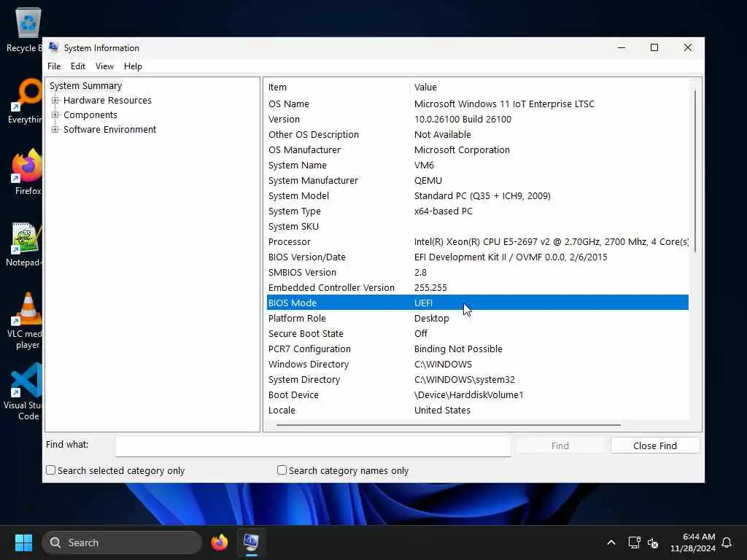
Task: Select the SMBIOS Version row
Action: click(x=478, y=273)
